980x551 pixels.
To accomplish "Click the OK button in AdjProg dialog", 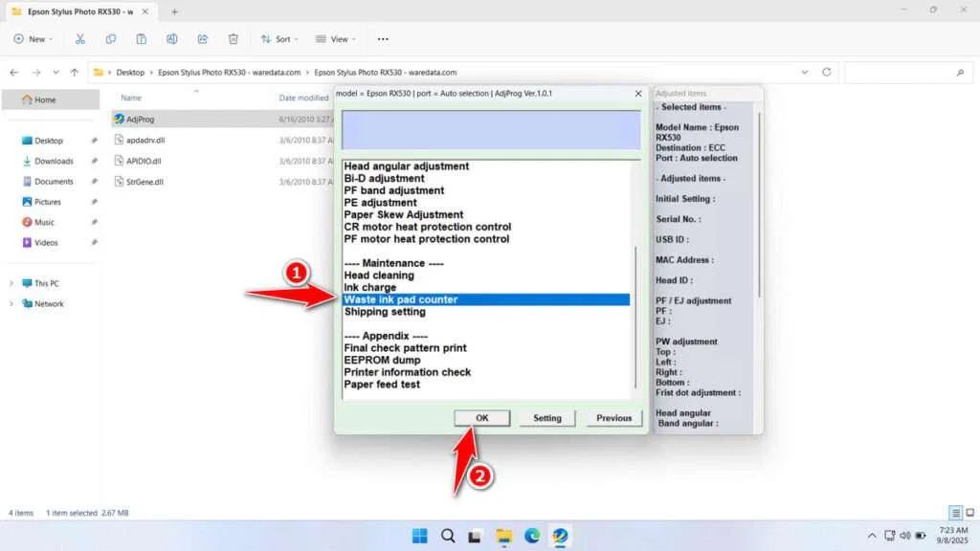I will (481, 418).
